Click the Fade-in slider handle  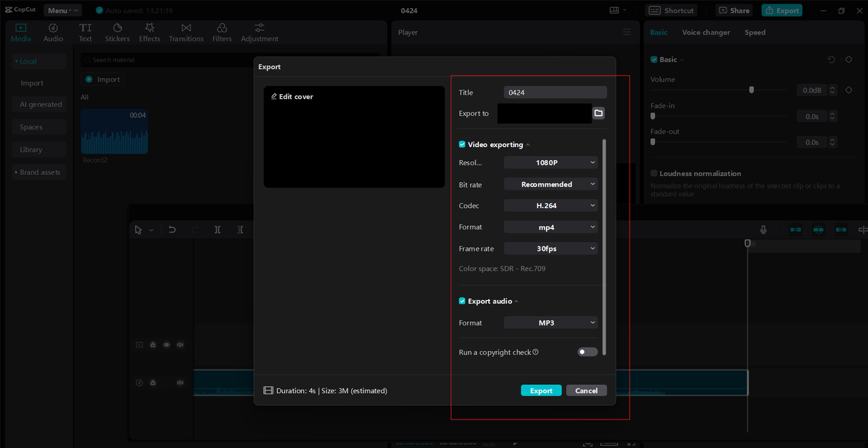click(x=652, y=116)
